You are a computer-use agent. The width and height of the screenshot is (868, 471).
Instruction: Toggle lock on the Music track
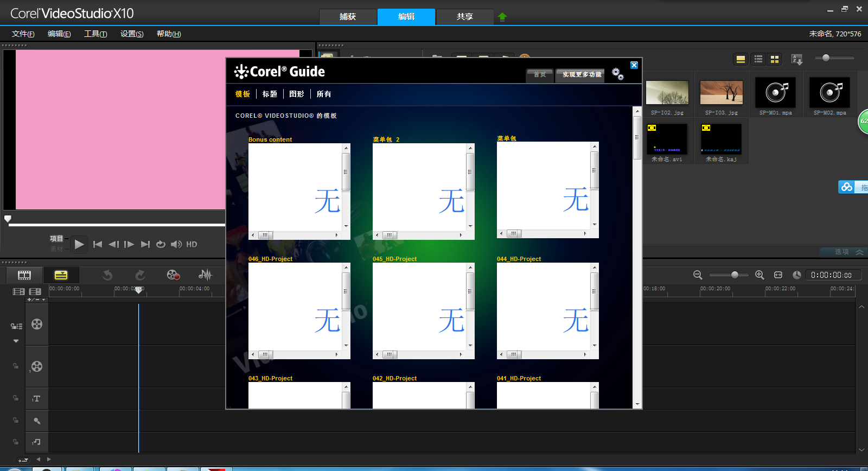coord(16,442)
